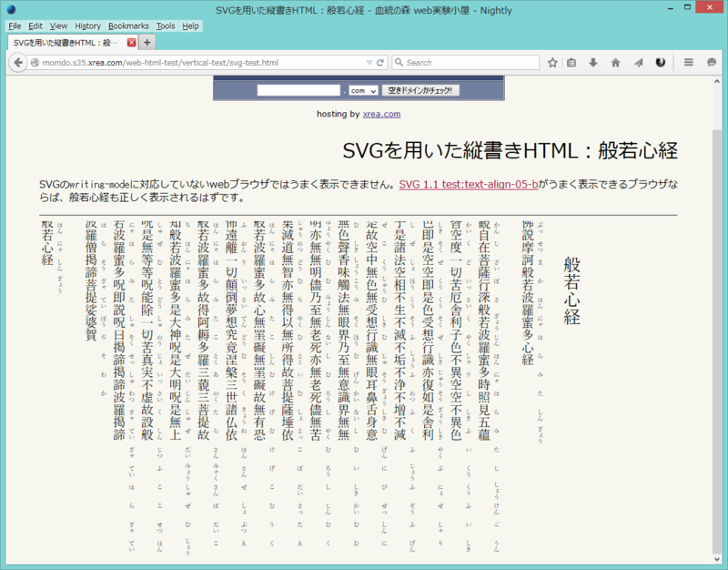The image size is (728, 570).
Task: Open the Edit menu
Action: [x=35, y=26]
